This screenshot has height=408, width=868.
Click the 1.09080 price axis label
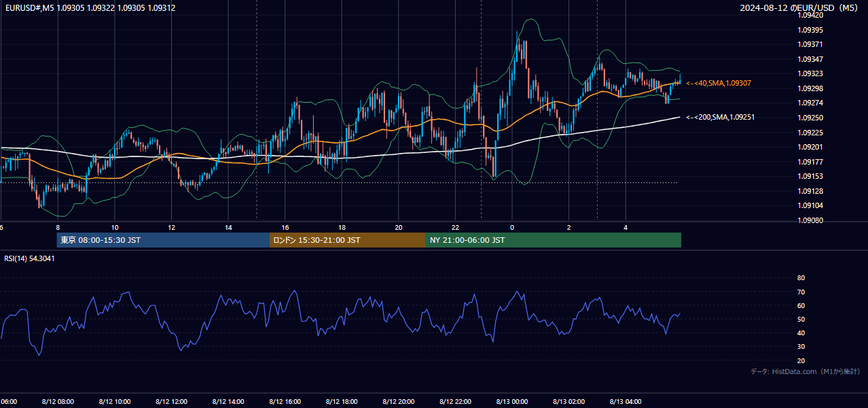click(x=810, y=220)
